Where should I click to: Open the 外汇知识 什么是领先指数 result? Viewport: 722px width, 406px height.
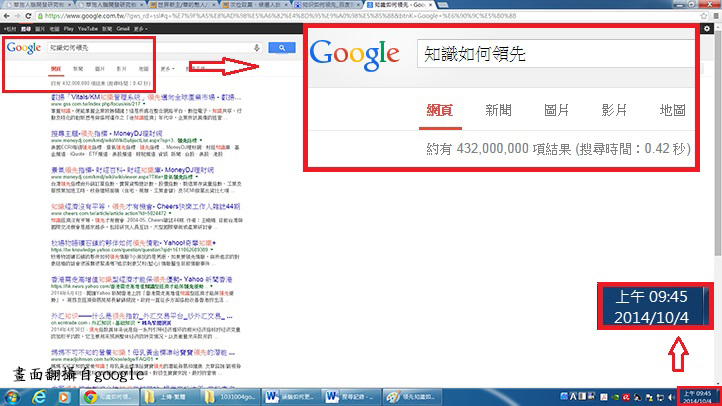coord(141,316)
